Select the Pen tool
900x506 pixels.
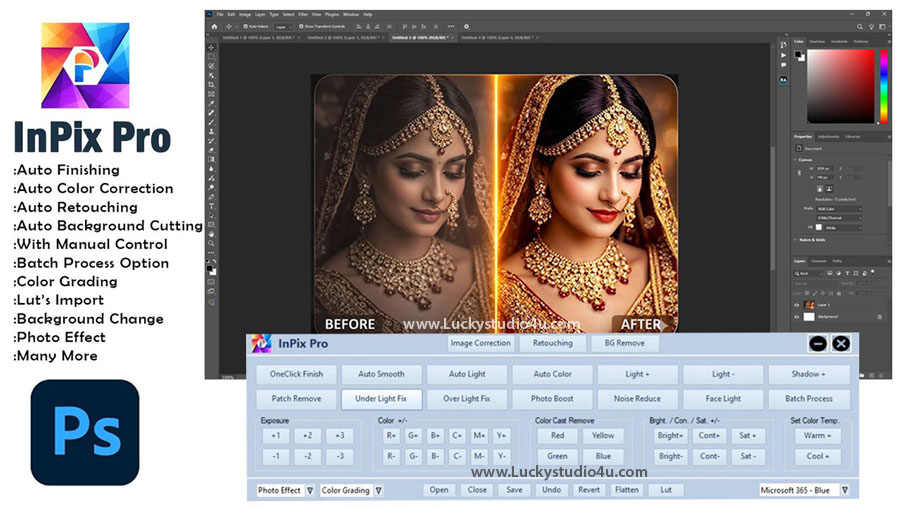211,197
